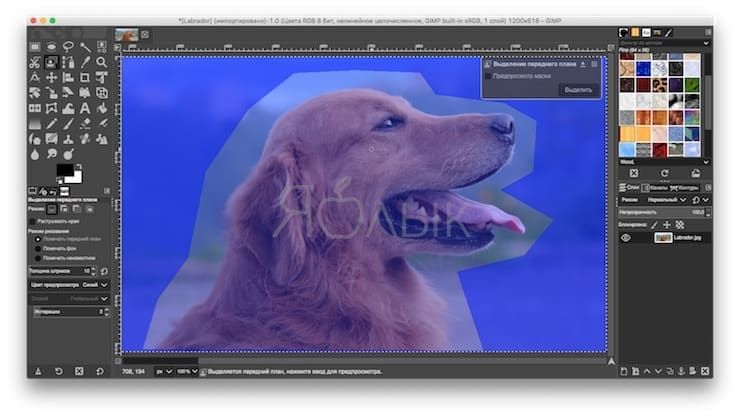This screenshot has width=740, height=417.
Task: Choose intersect with selection mode button
Action: point(89,209)
